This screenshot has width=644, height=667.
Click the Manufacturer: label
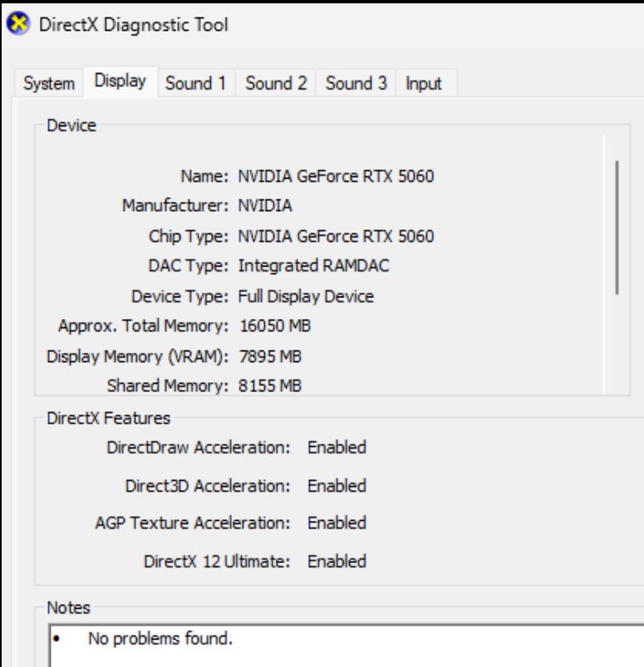(x=175, y=206)
